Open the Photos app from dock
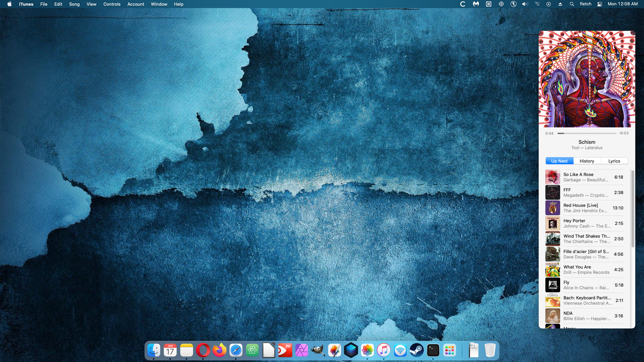644x362 pixels. click(x=368, y=351)
